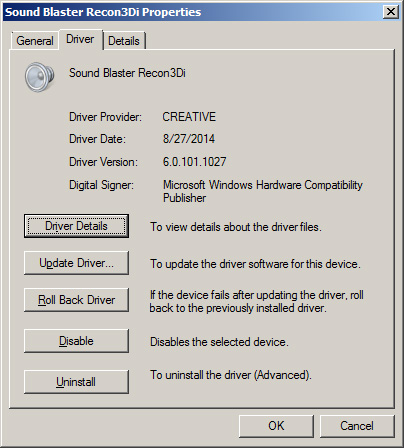Click the speaker device icon
This screenshot has height=448, width=404.
[39, 77]
